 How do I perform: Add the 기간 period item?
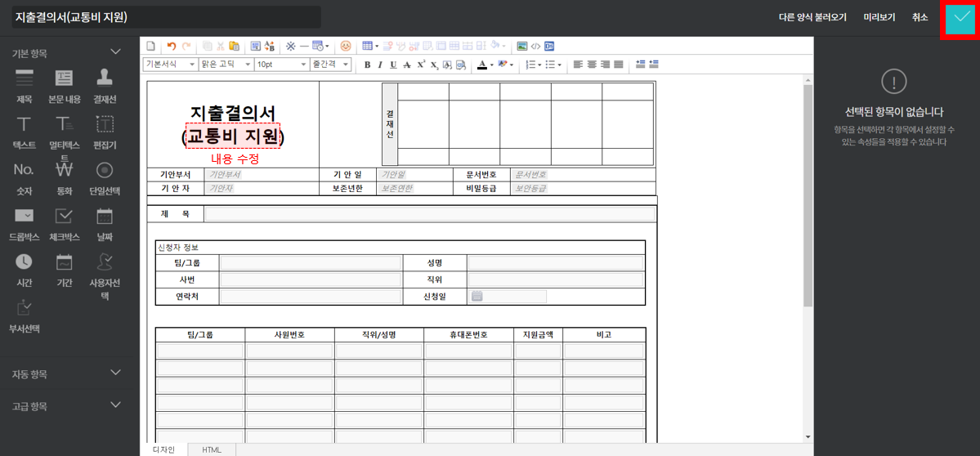(x=65, y=270)
